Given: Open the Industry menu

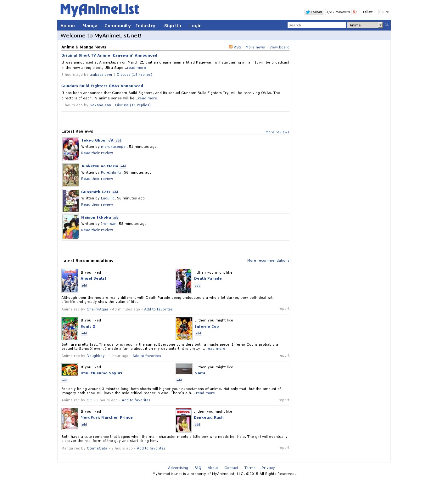Looking at the screenshot, I should click(145, 25).
